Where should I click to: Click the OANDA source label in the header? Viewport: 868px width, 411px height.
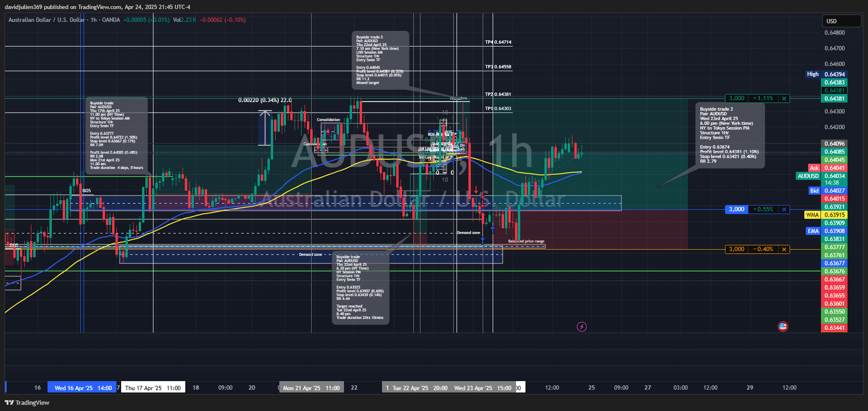(x=111, y=20)
